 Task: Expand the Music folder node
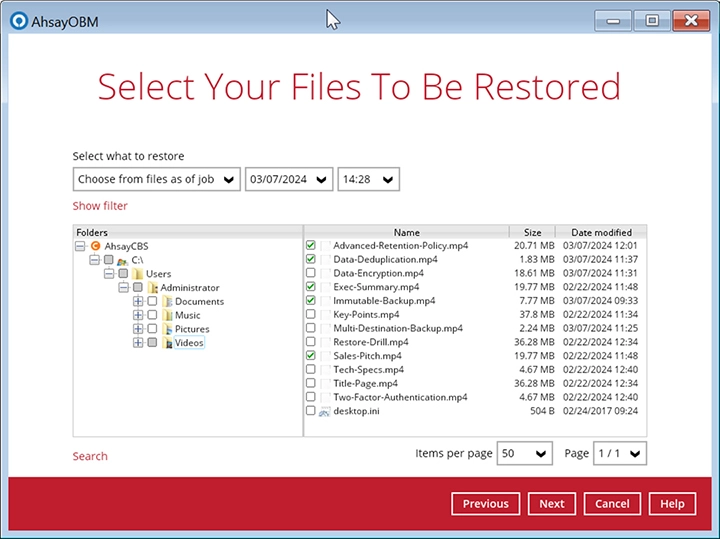coord(138,315)
